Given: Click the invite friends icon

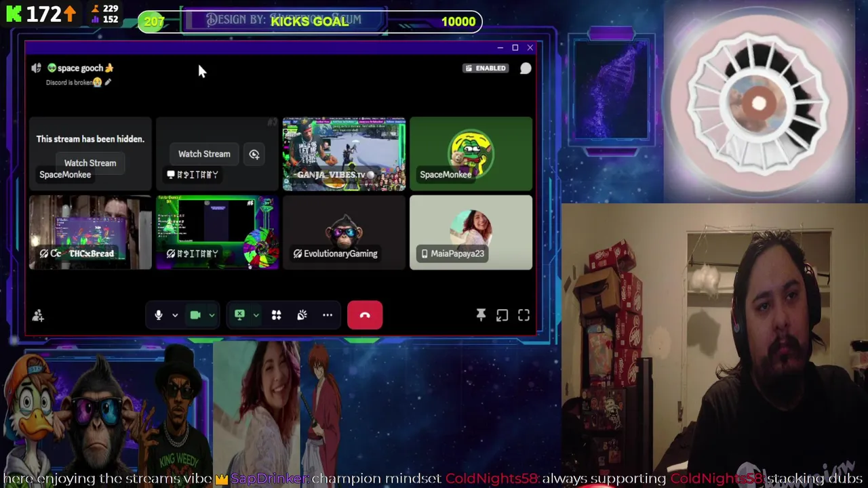Looking at the screenshot, I should [x=38, y=315].
